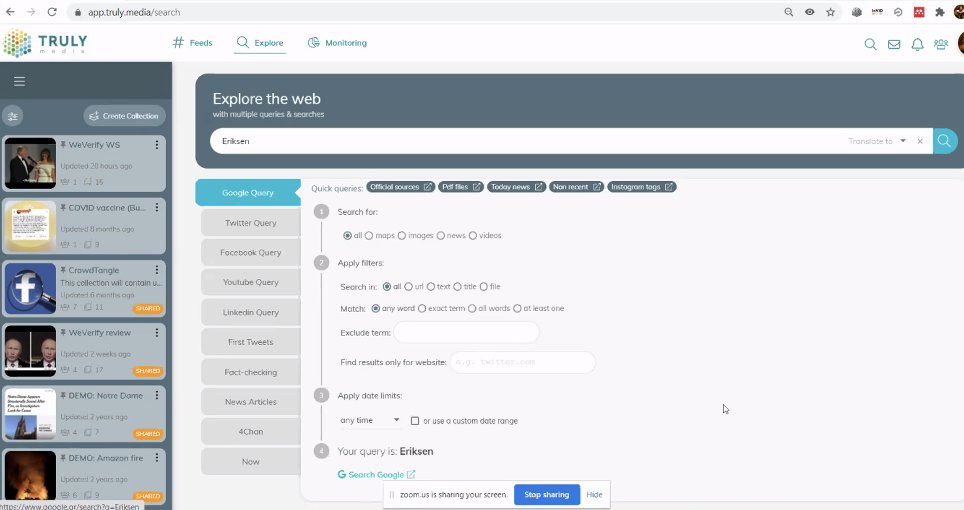Click the Search Google link
This screenshot has width=964, height=510.
click(x=376, y=474)
